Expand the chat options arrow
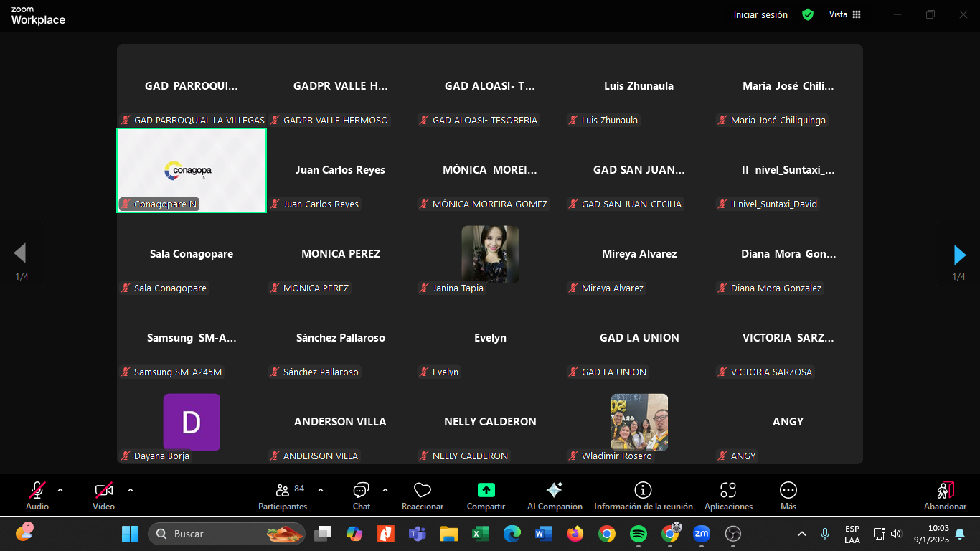Viewport: 980px width, 551px height. coord(385,490)
